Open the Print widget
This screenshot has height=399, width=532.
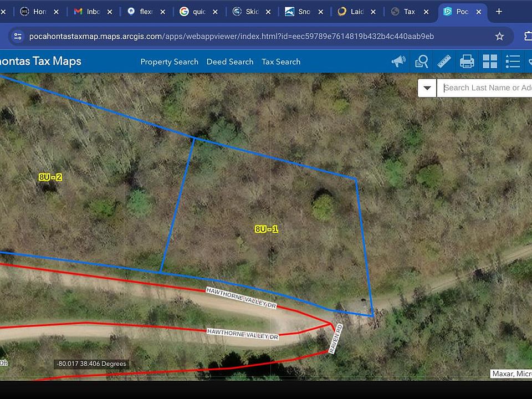(x=467, y=62)
